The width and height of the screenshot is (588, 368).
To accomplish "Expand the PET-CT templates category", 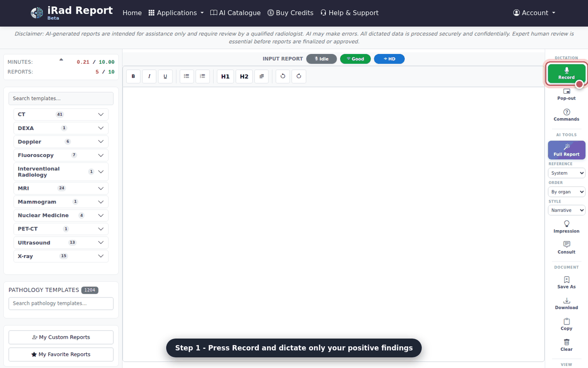I will [61, 229].
